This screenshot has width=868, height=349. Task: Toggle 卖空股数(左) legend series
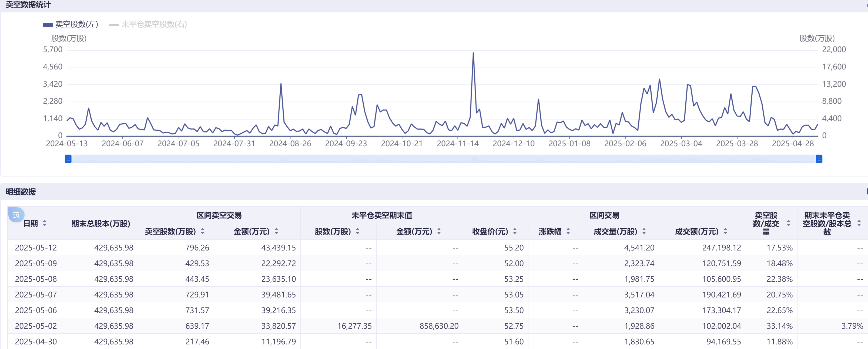click(71, 25)
